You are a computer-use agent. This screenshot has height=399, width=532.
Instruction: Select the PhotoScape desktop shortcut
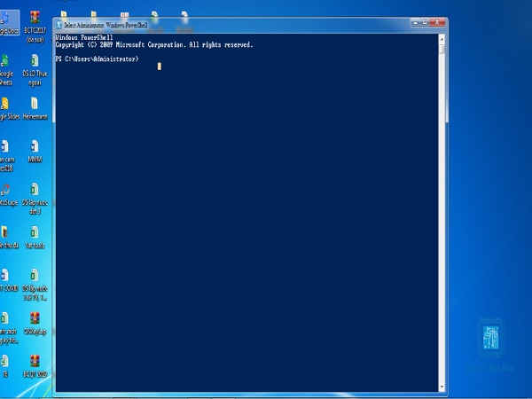tap(9, 194)
